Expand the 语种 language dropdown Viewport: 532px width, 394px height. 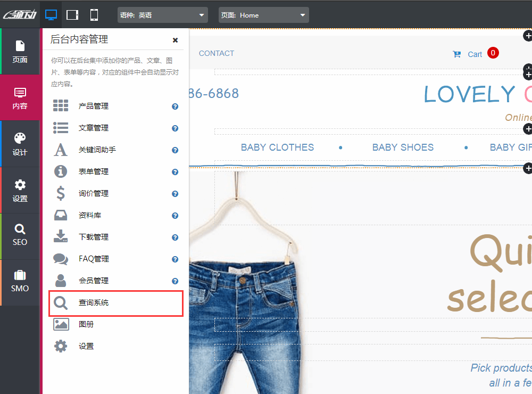pos(162,15)
